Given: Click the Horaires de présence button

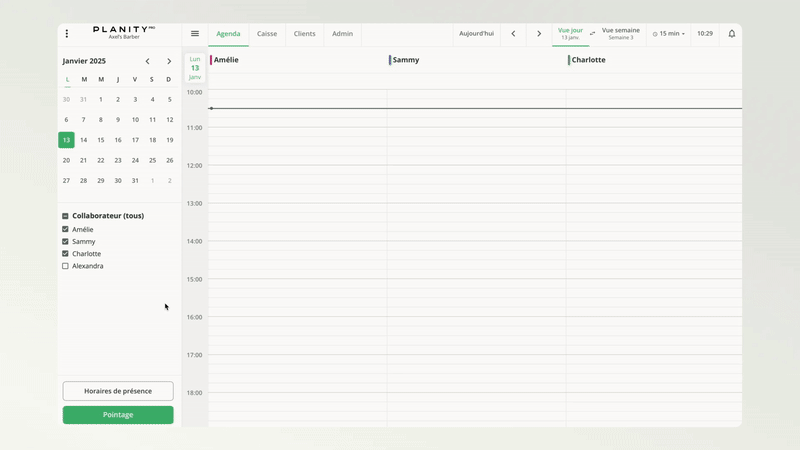Looking at the screenshot, I should point(118,391).
